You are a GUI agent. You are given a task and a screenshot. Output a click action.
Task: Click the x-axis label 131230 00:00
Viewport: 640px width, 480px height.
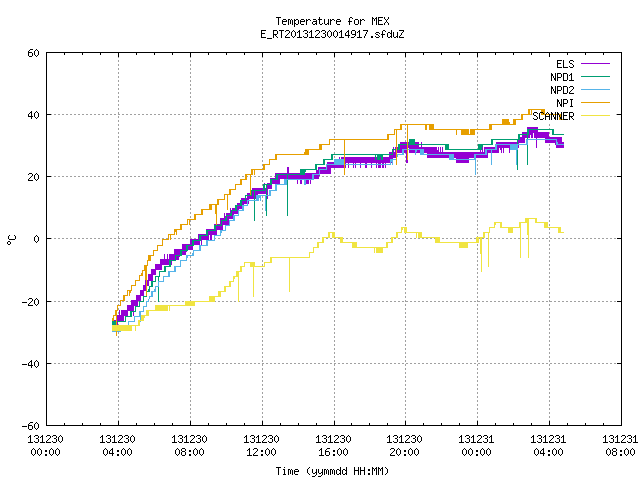[45, 446]
